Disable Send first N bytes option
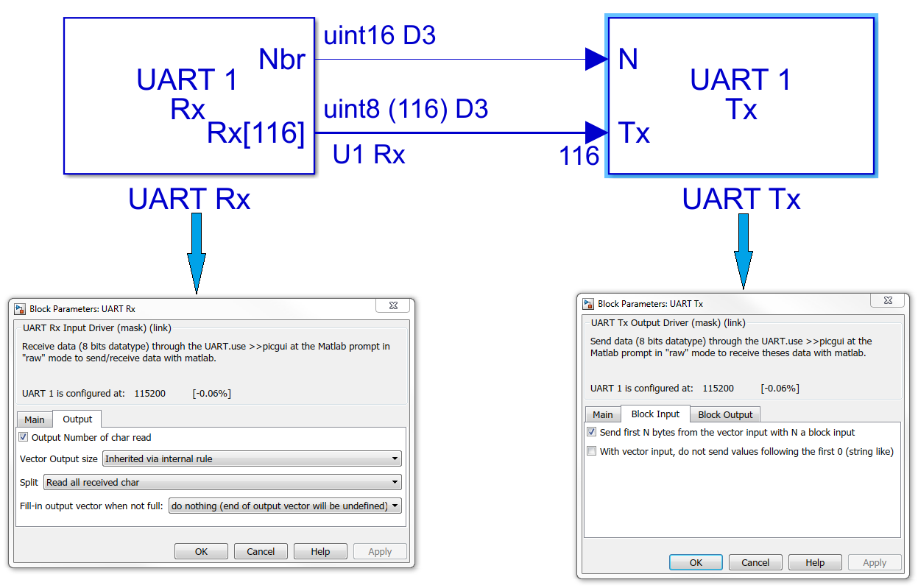The image size is (918, 588). pyautogui.click(x=591, y=431)
